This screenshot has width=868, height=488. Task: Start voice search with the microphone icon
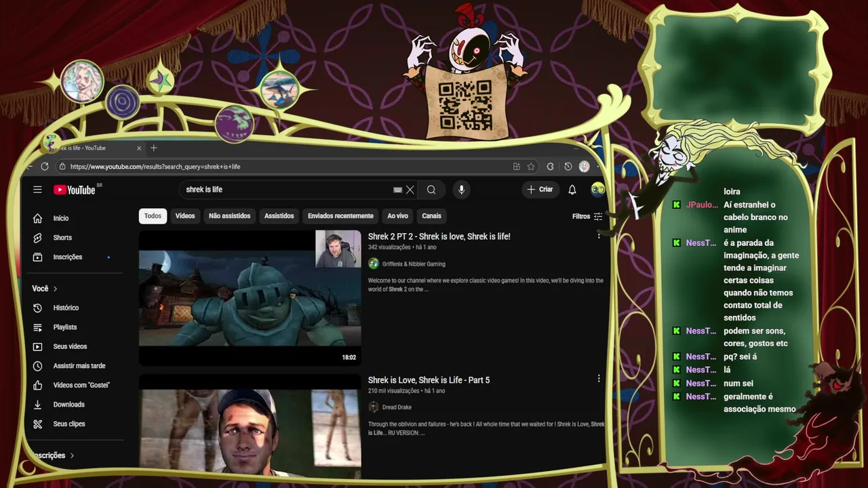click(x=461, y=190)
